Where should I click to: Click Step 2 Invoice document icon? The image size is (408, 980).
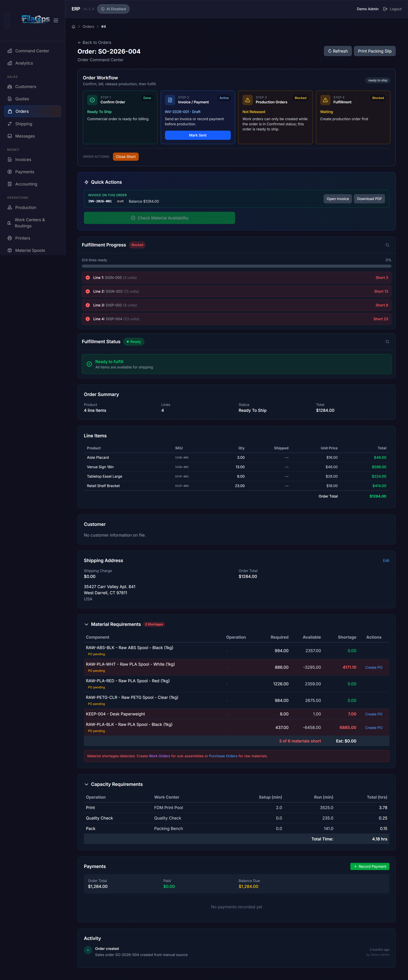[170, 100]
